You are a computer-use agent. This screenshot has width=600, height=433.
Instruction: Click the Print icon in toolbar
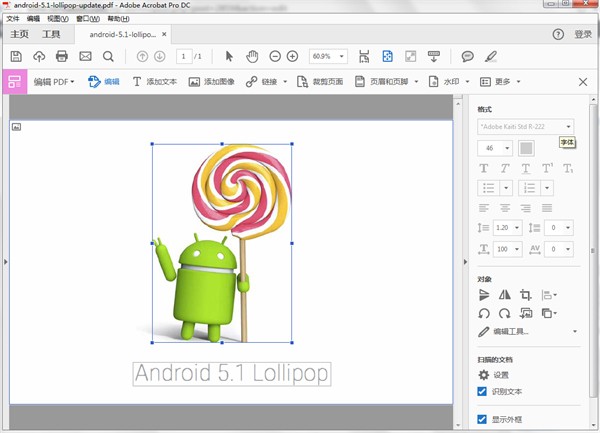click(x=62, y=56)
